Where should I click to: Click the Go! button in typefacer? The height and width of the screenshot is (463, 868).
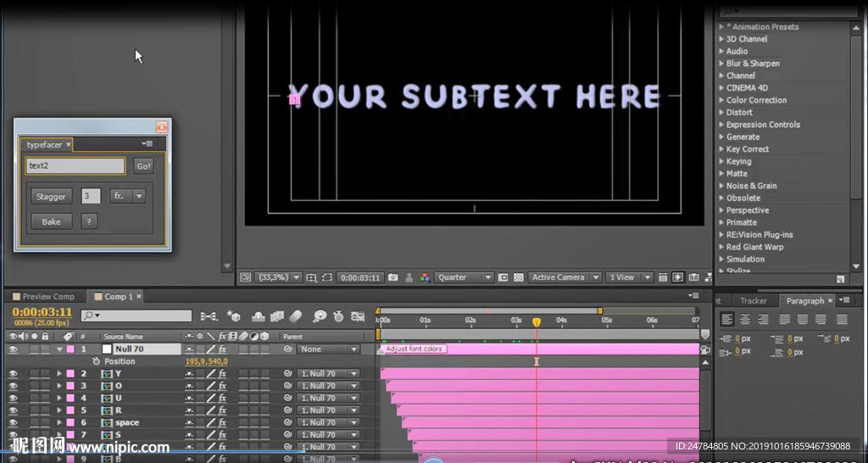[143, 166]
